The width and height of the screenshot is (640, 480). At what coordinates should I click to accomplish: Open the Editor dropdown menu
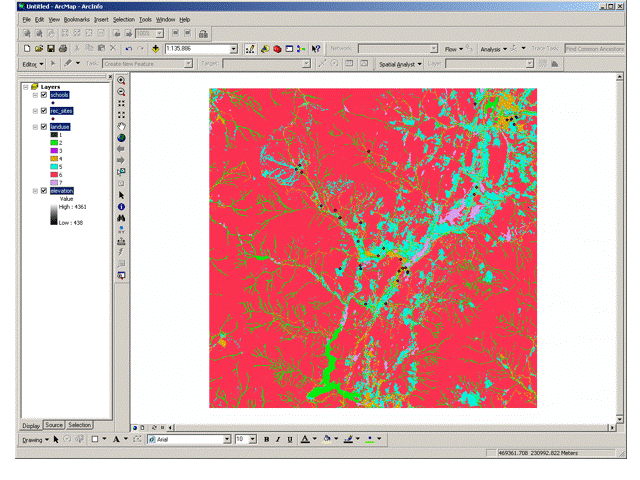(x=33, y=64)
